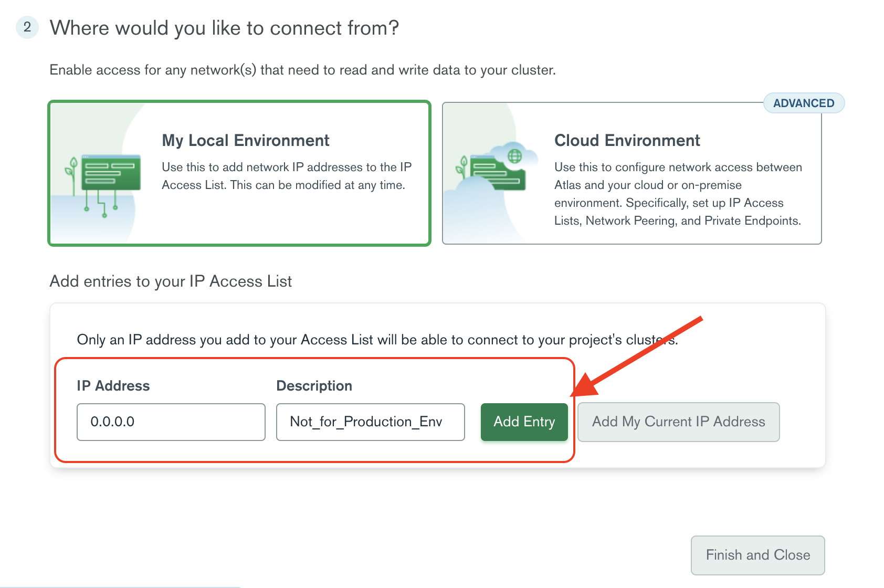Viewport: 884px width, 588px height.
Task: Select the My Local Environment title
Action: [245, 141]
